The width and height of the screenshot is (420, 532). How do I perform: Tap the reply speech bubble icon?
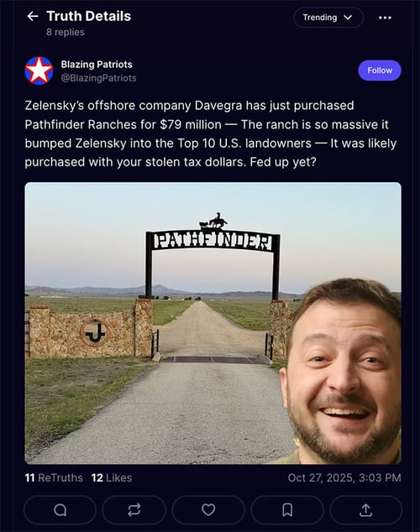[x=60, y=510]
